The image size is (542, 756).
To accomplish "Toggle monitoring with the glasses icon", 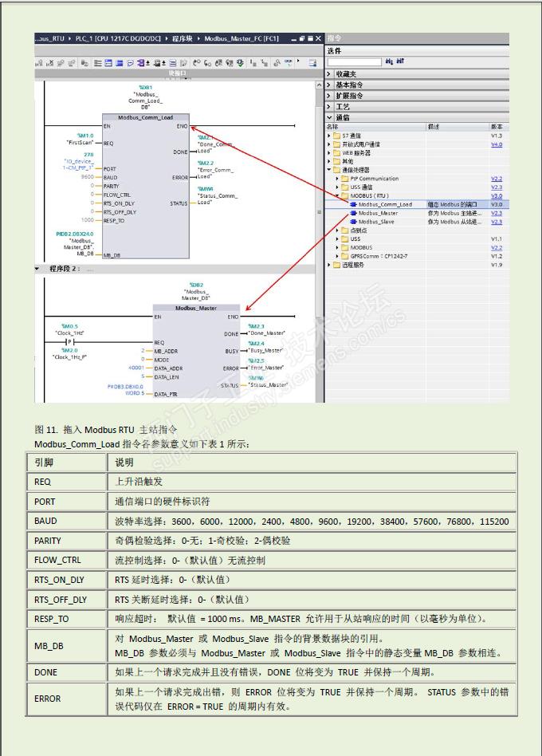I will click(288, 63).
